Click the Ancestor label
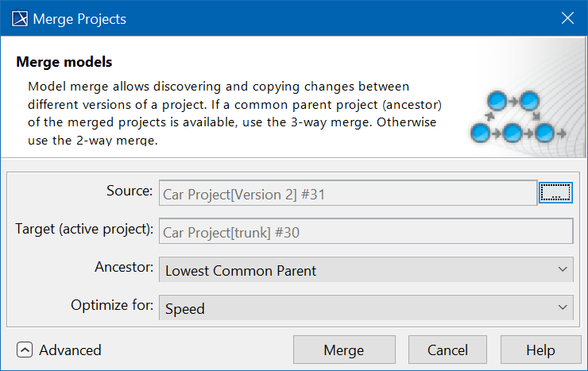The image size is (588, 371). pyautogui.click(x=123, y=267)
